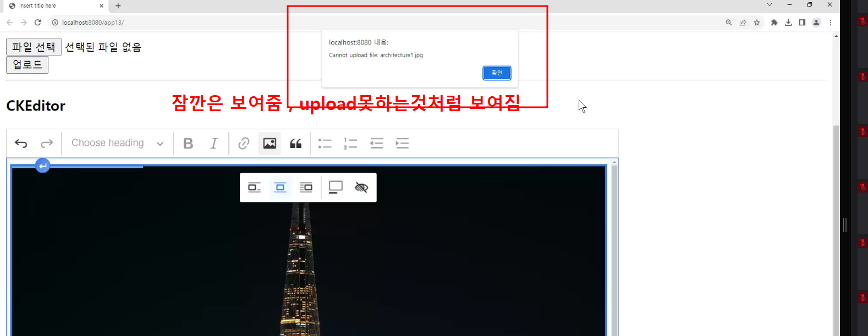Open browser downloads

point(788,23)
